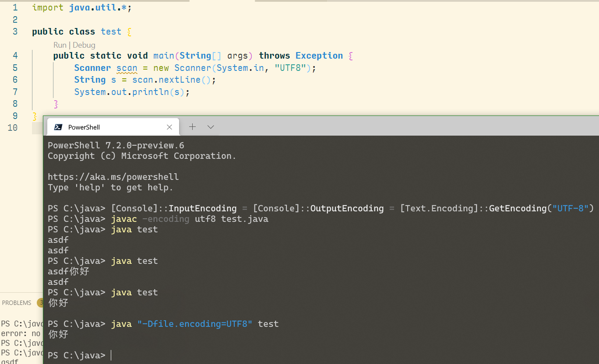Select the squiggly-underlined 'scan' variable
This screenshot has height=364, width=599.
127,68
